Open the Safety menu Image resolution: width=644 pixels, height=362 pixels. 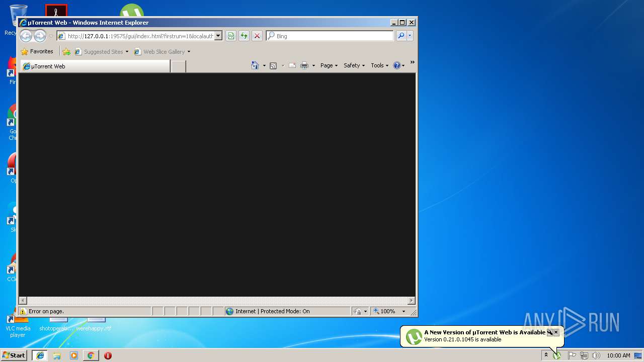[354, 65]
